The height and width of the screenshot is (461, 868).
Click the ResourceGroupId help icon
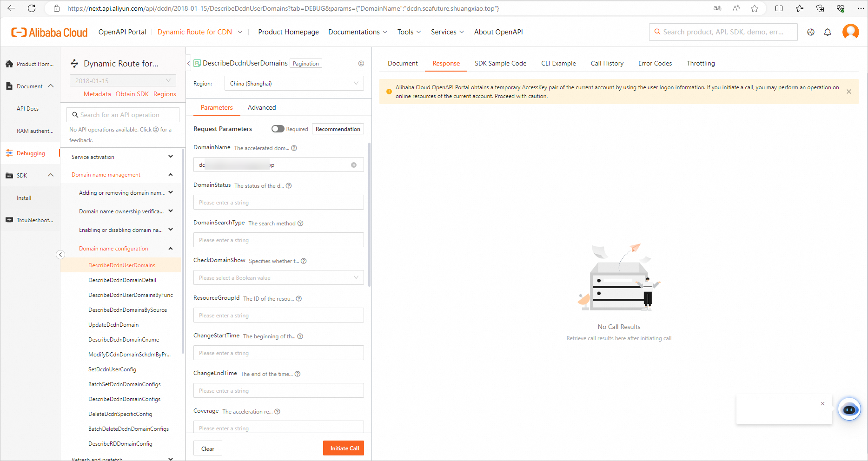coord(299,299)
